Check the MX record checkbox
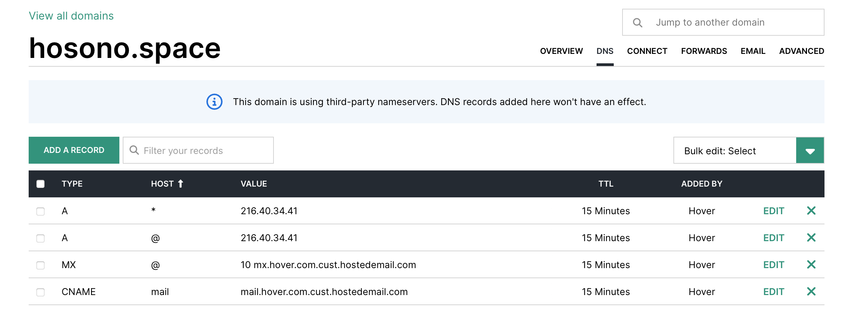The width and height of the screenshot is (868, 324). click(x=40, y=265)
